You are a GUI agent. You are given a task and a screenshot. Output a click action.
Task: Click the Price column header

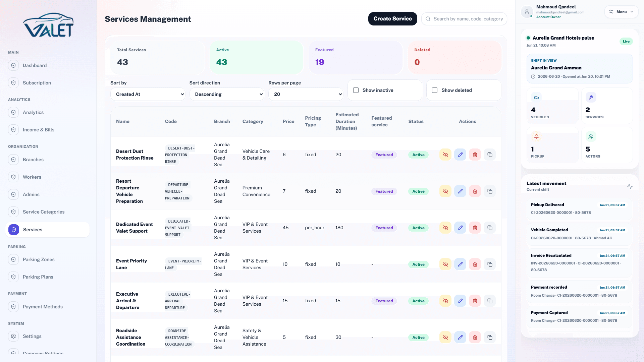[x=288, y=121]
